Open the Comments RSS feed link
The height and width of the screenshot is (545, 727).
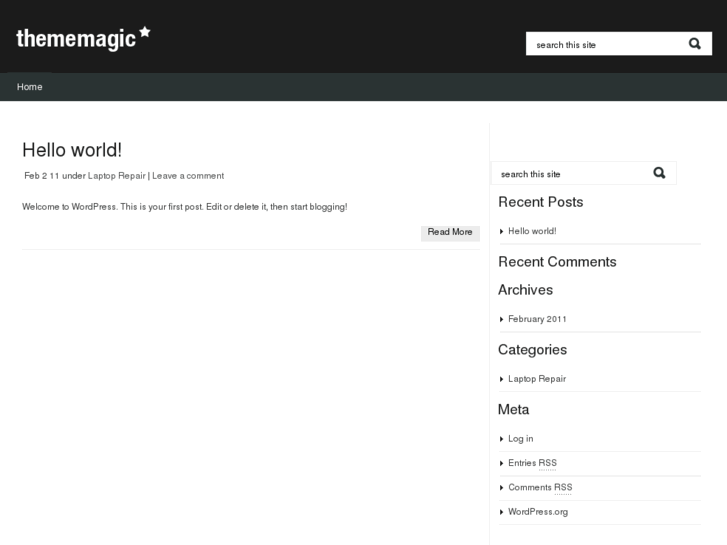[x=540, y=487]
